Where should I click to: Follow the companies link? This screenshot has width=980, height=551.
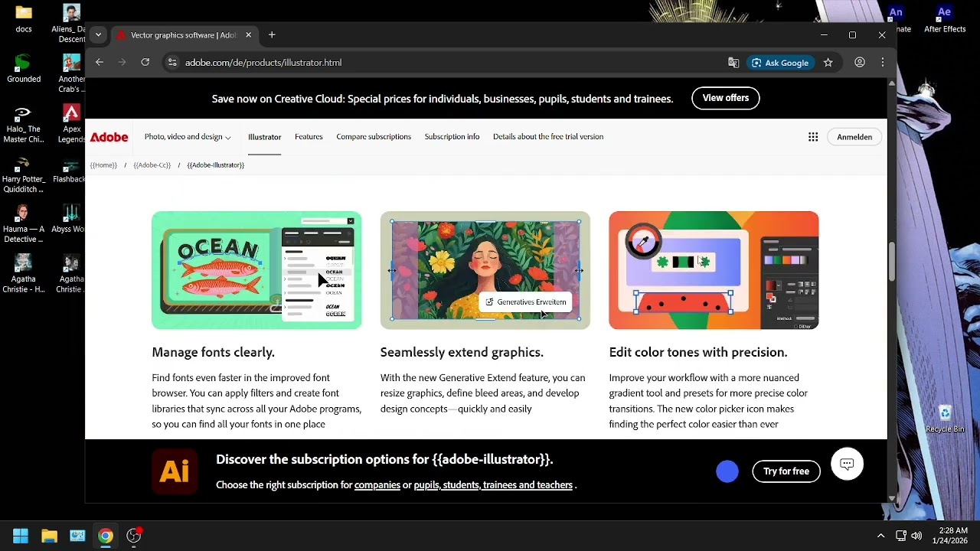point(377,485)
